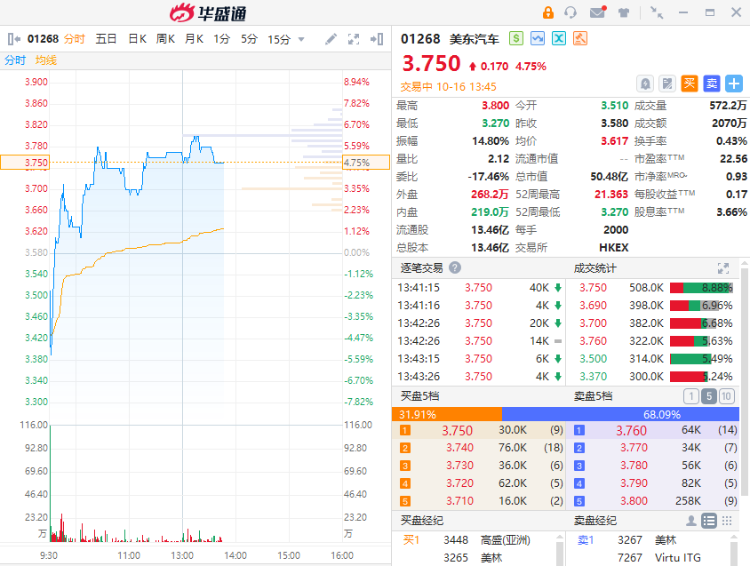This screenshot has height=566, width=750.
Task: Expand the trade statistics panel
Action: point(723,268)
